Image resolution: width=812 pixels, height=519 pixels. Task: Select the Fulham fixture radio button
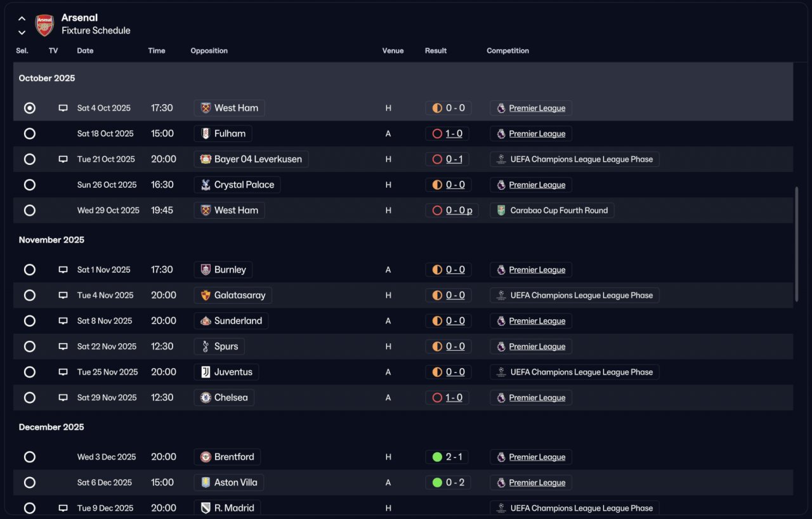click(30, 134)
